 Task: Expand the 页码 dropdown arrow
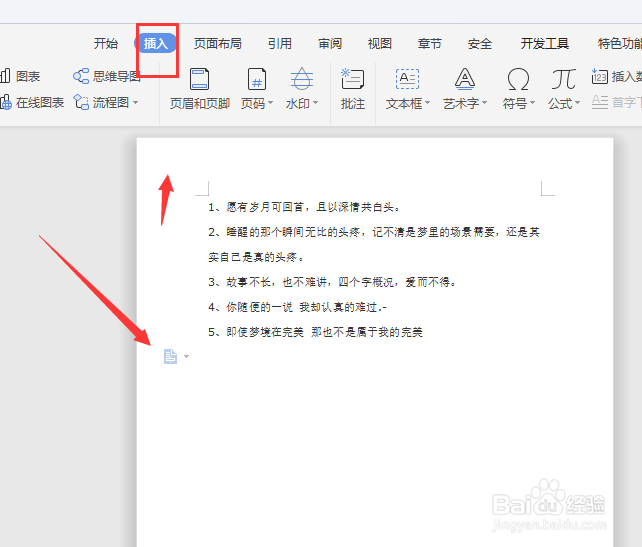pyautogui.click(x=270, y=103)
